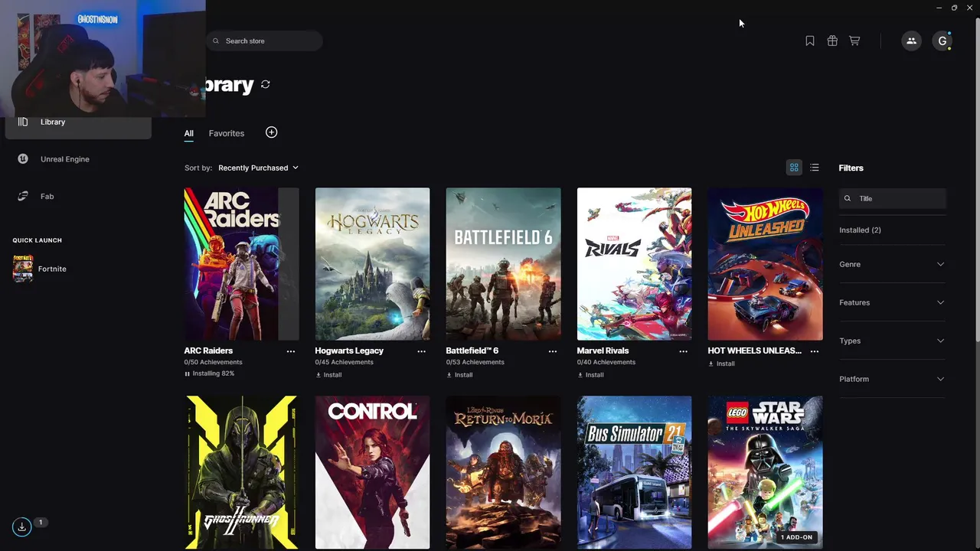Go to Fab in the sidebar
Viewport: 980px width, 551px height.
(x=47, y=197)
